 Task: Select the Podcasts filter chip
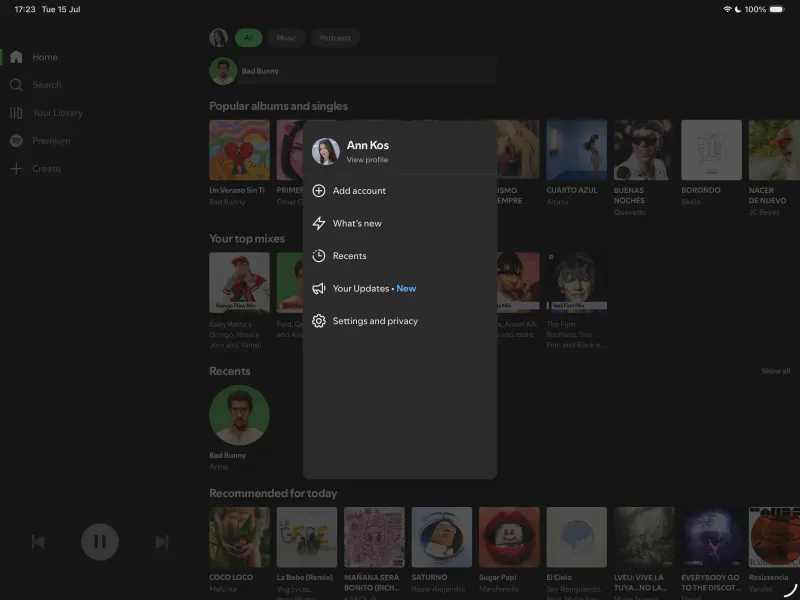point(335,38)
